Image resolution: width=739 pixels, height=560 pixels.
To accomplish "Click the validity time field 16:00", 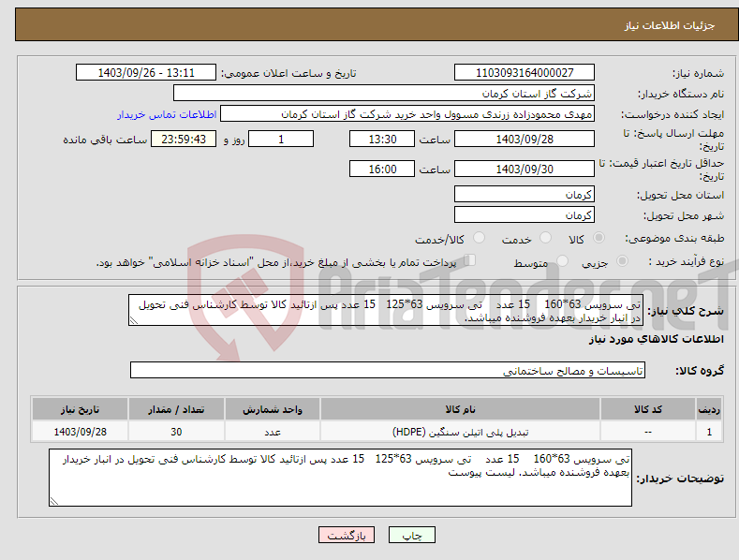I will (x=382, y=169).
